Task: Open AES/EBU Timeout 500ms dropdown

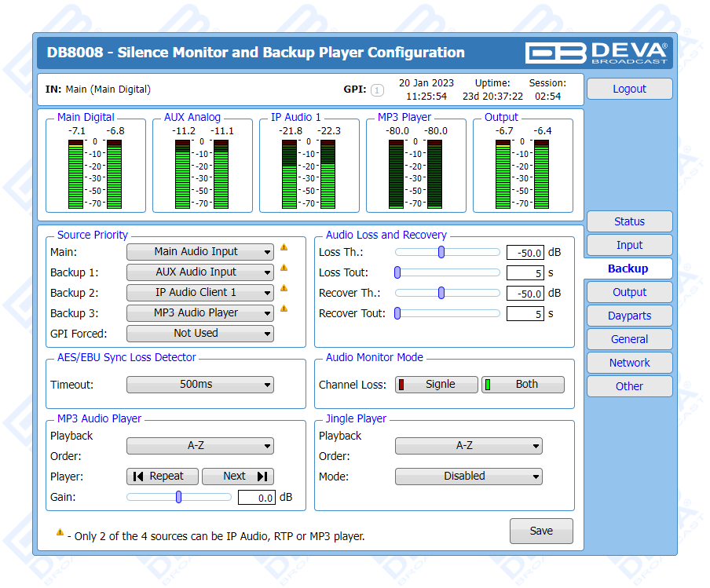Action: [x=199, y=385]
